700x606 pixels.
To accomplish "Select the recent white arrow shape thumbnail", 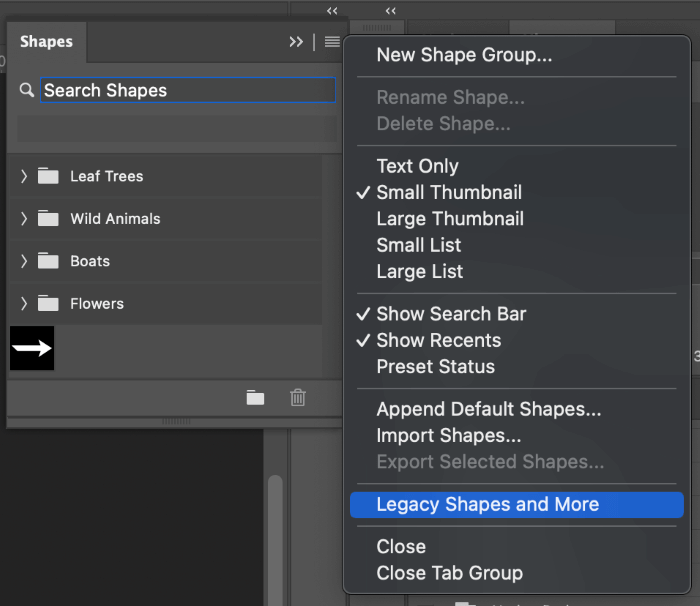I will pyautogui.click(x=32, y=348).
